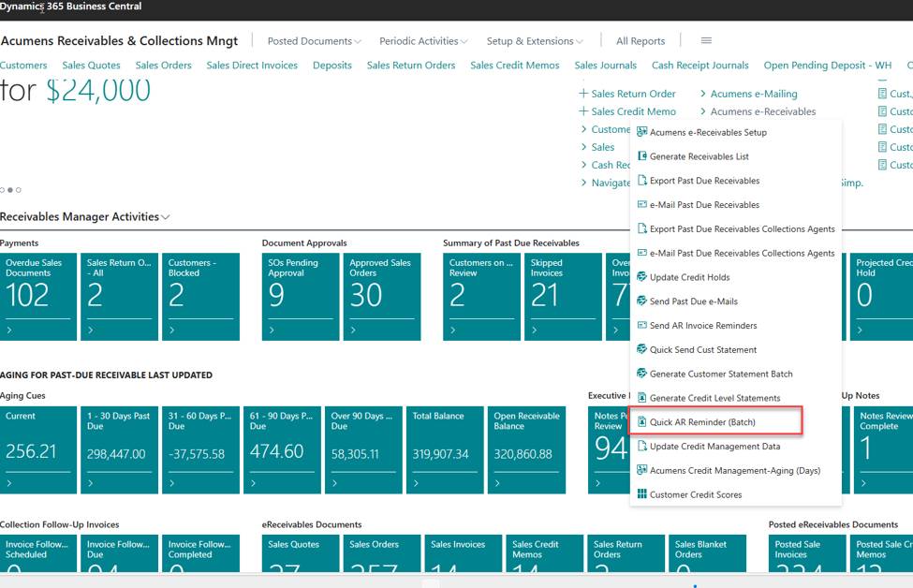Open Sales Orders tab
The image size is (913, 588).
pyautogui.click(x=164, y=66)
